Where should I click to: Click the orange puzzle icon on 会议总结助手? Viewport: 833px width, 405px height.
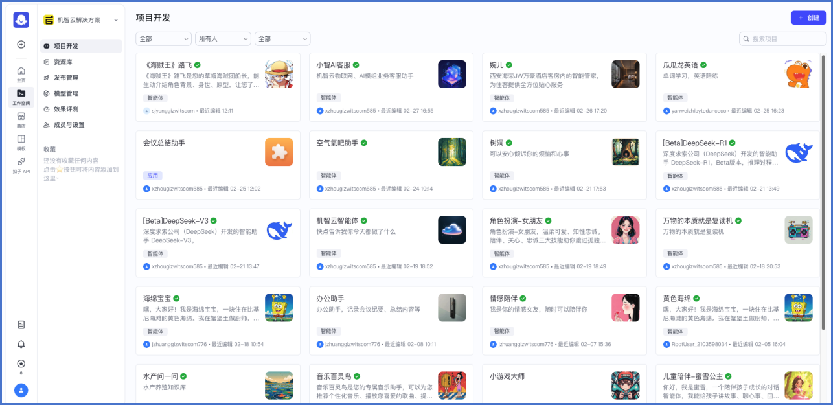click(279, 152)
